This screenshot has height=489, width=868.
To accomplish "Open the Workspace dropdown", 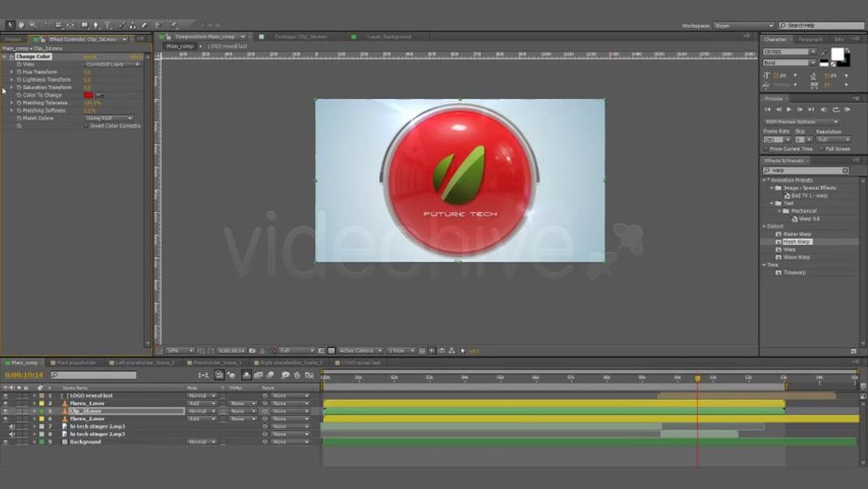I will 743,25.
